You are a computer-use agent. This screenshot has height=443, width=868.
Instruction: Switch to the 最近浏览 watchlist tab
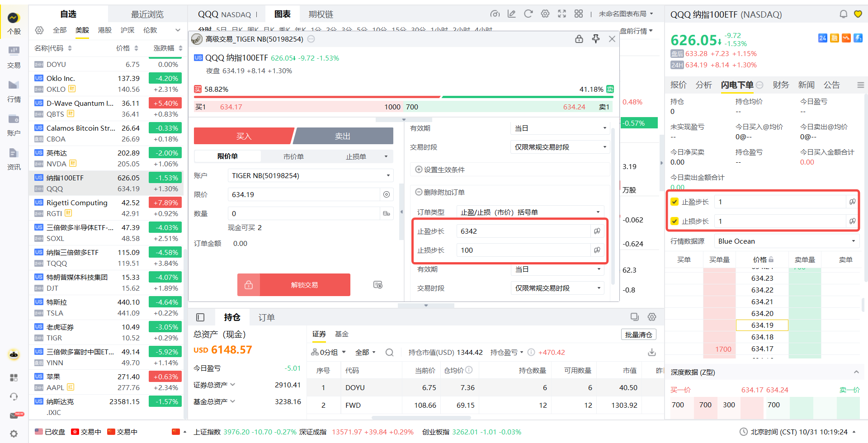coord(147,14)
